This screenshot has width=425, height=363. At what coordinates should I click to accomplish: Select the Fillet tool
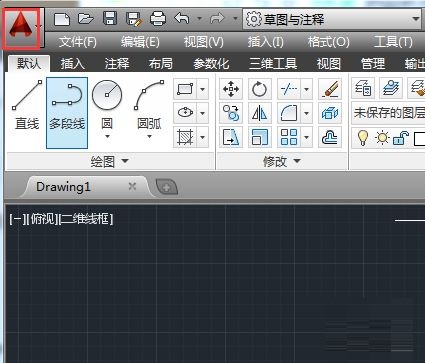click(289, 113)
